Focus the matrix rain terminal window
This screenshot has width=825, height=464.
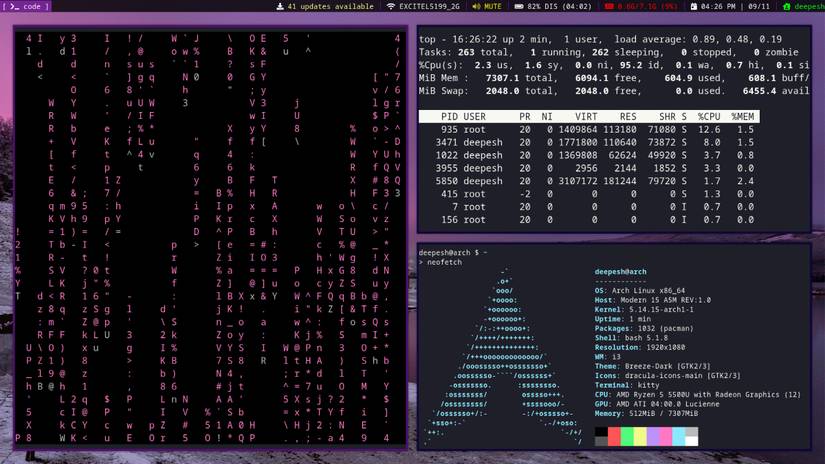pyautogui.click(x=210, y=238)
